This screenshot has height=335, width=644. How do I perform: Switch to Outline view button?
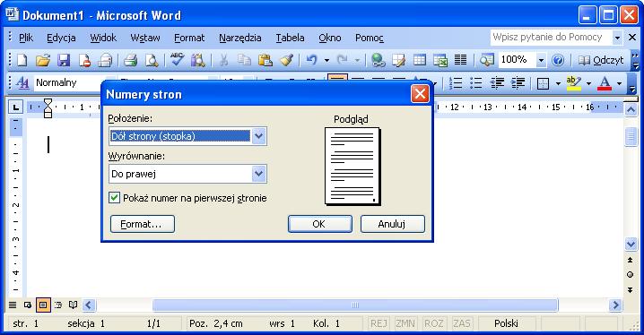58,305
